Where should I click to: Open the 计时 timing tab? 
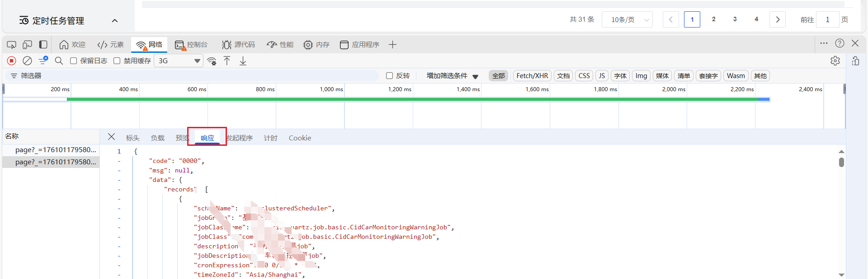270,138
